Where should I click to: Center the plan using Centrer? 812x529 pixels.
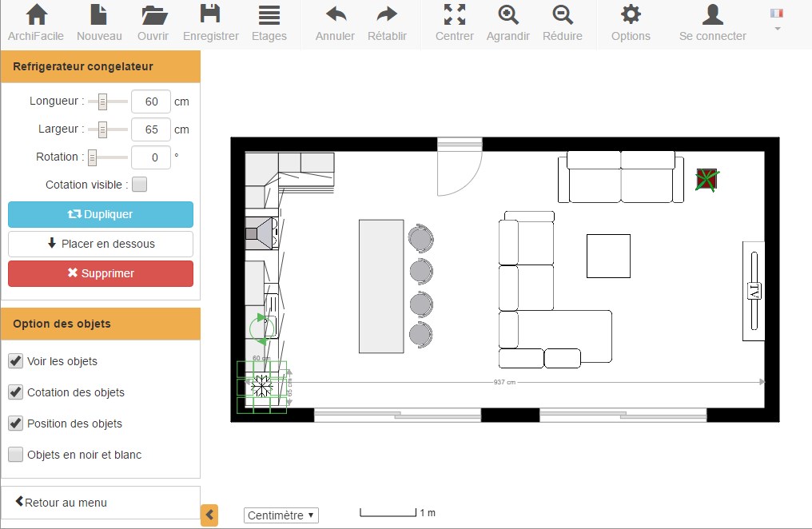(453, 22)
